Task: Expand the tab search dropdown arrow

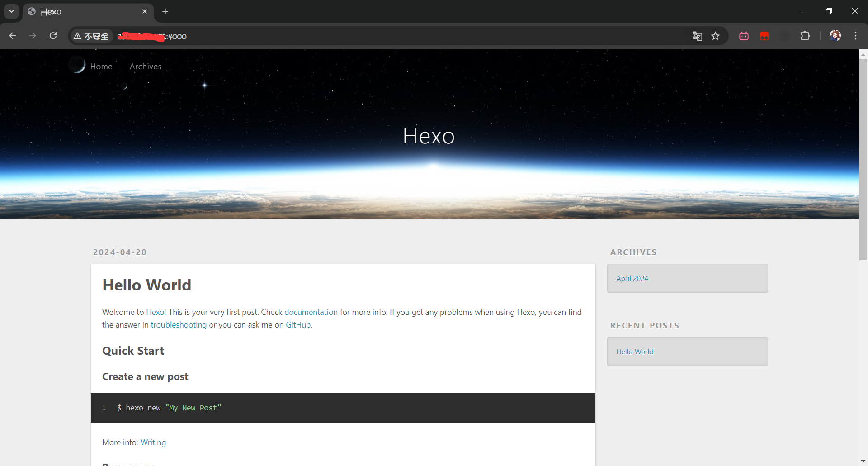Action: point(11,11)
